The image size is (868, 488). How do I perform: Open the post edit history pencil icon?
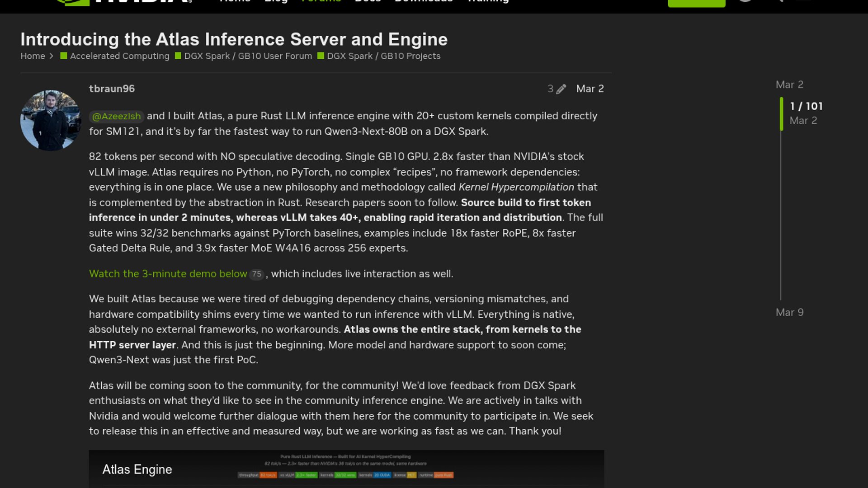(x=561, y=89)
